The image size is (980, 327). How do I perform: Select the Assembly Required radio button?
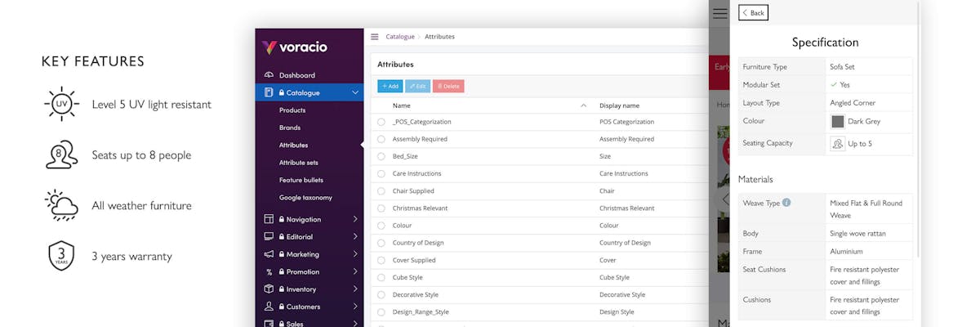[x=381, y=139]
